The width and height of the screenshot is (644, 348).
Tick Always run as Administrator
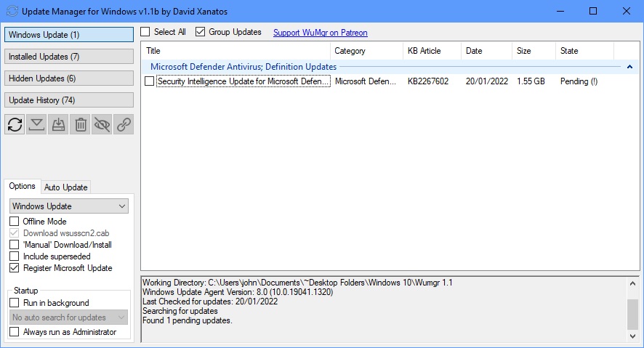(x=15, y=331)
